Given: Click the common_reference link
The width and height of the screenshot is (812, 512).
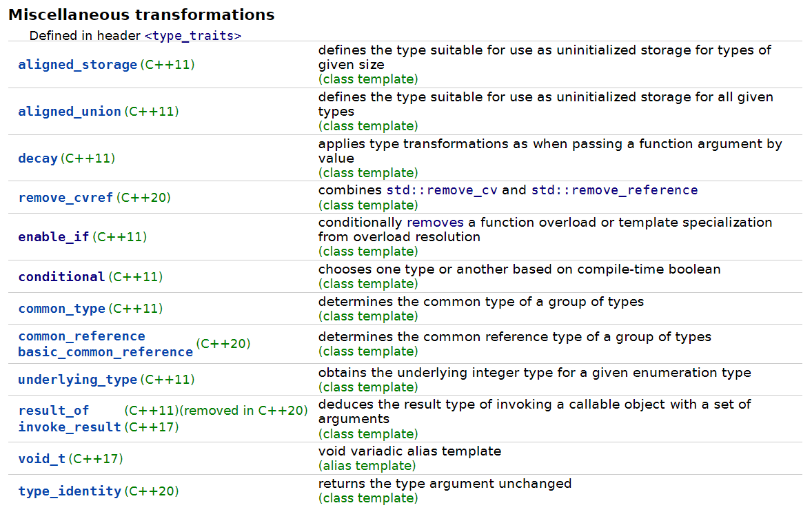Looking at the screenshot, I should [81, 336].
